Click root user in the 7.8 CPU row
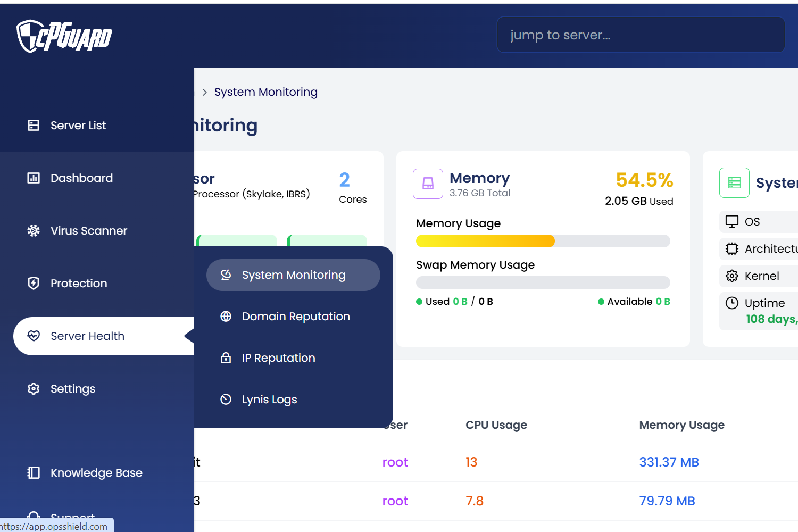This screenshot has width=798, height=532. 395,501
